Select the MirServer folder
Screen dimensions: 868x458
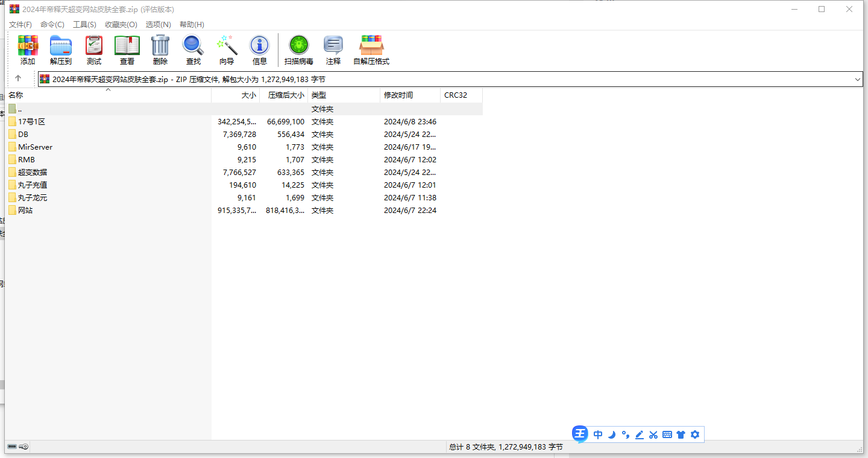click(x=35, y=147)
